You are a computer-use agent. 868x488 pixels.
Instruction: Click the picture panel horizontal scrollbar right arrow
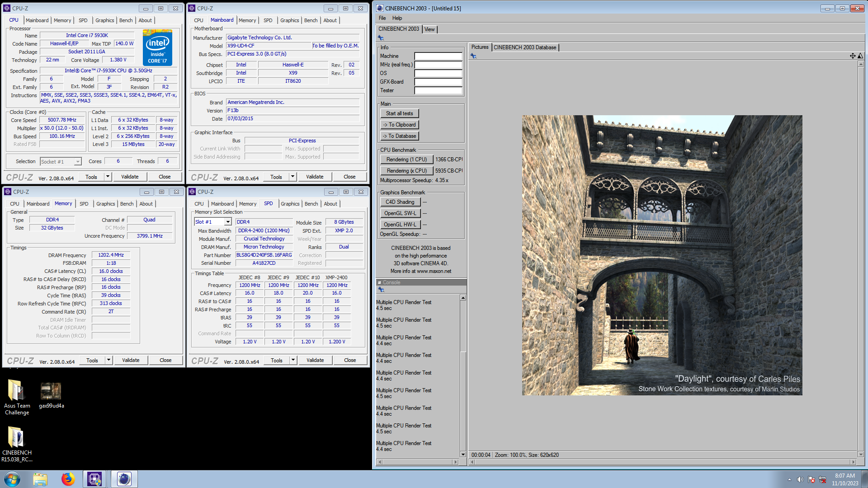pos(854,462)
